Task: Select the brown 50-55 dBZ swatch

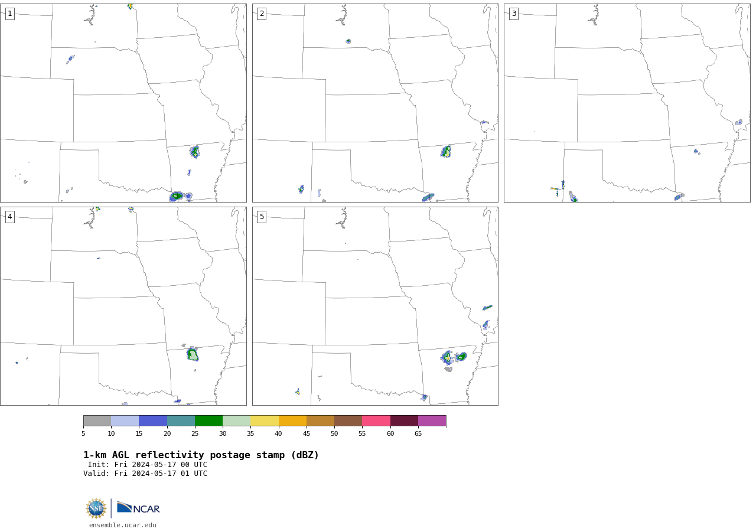Action: click(x=348, y=421)
